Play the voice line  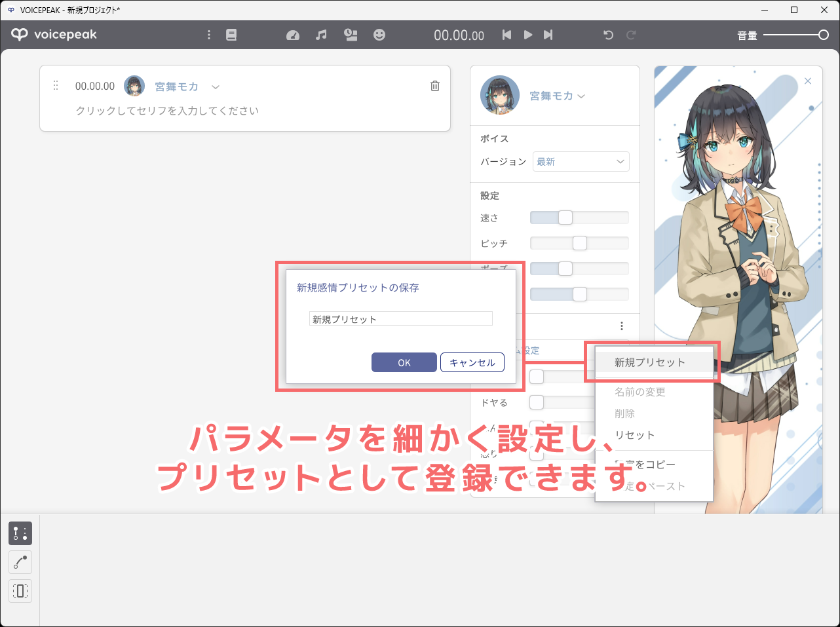click(527, 35)
